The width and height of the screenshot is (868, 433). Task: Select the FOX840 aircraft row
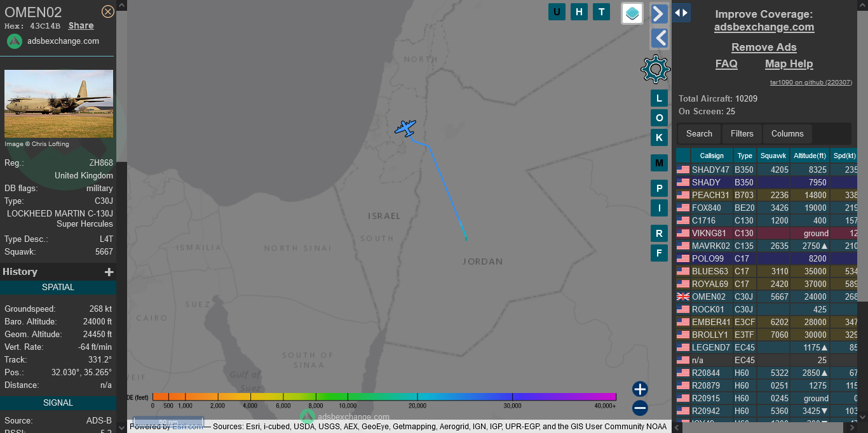(766, 208)
